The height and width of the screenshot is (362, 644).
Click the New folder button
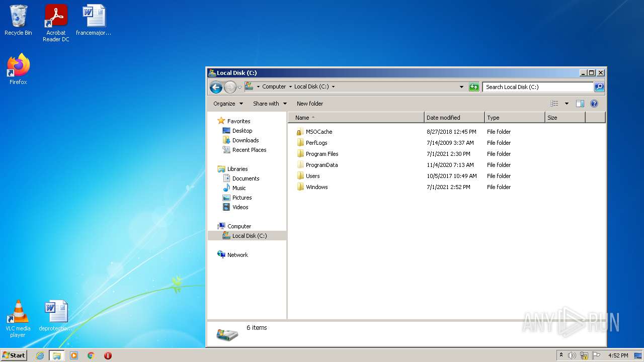click(310, 104)
